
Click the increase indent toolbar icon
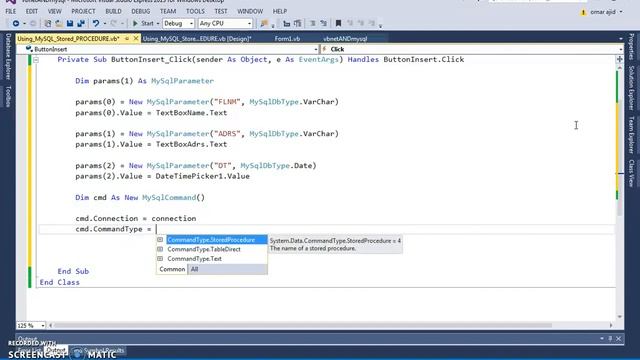point(298,24)
